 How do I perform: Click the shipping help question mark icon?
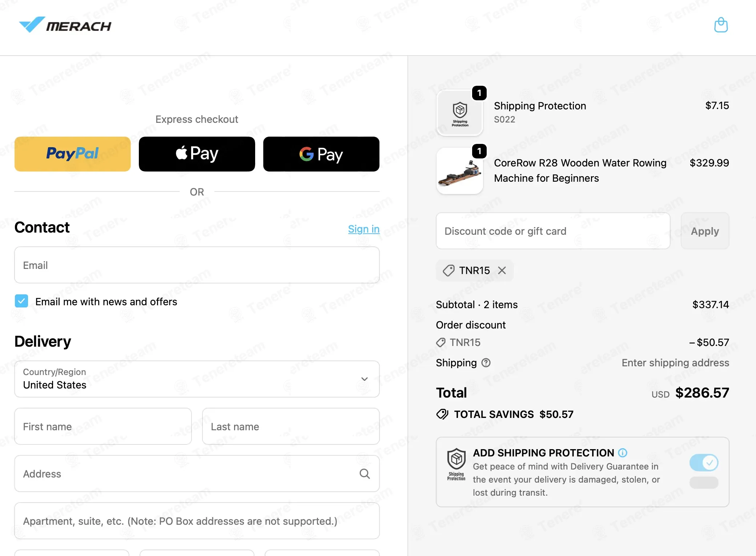486,363
